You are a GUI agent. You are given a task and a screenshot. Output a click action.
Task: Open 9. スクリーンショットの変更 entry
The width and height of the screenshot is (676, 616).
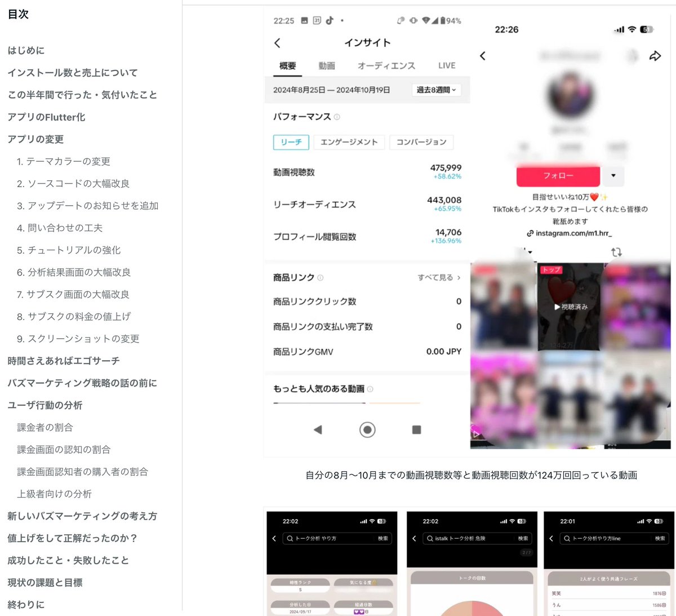point(78,339)
